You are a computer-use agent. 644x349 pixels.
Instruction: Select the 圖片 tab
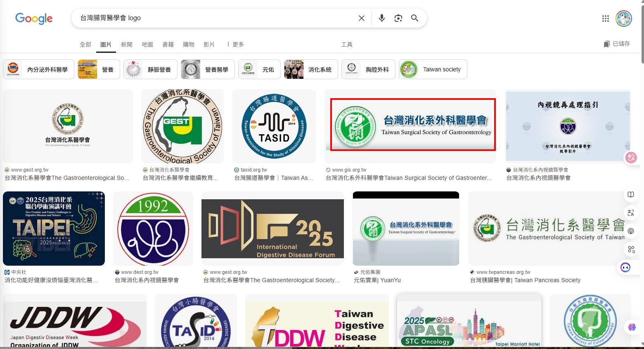coord(106,44)
